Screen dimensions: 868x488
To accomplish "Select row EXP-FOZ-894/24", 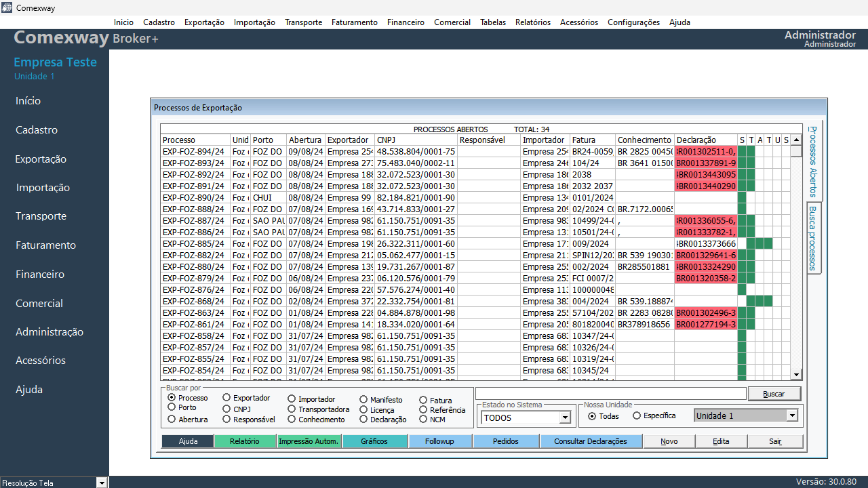I will pyautogui.click(x=475, y=152).
